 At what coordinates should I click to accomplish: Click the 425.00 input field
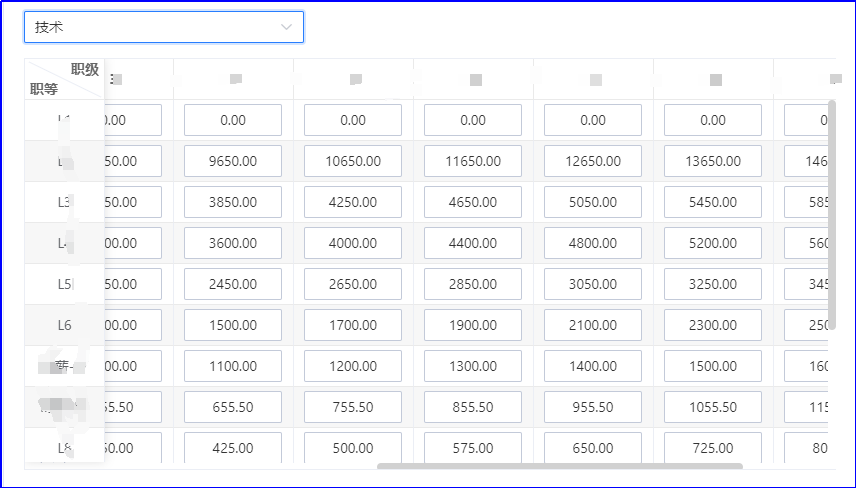[233, 448]
